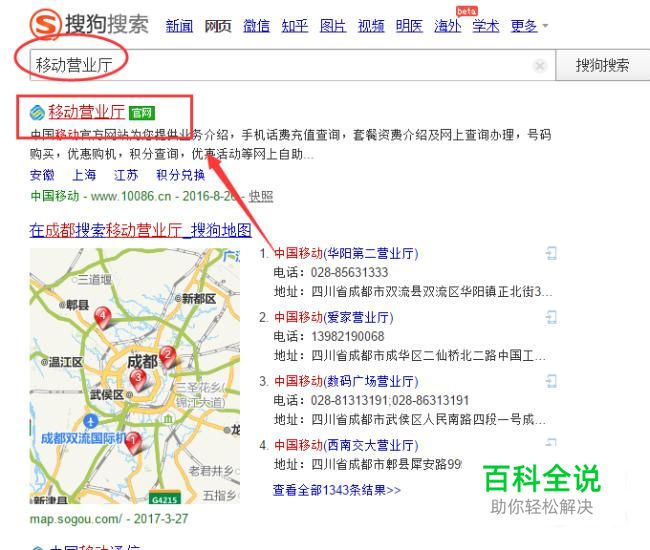Open 中国移动(华阳第二营业厅) listing
650x550 pixels.
pyautogui.click(x=346, y=253)
